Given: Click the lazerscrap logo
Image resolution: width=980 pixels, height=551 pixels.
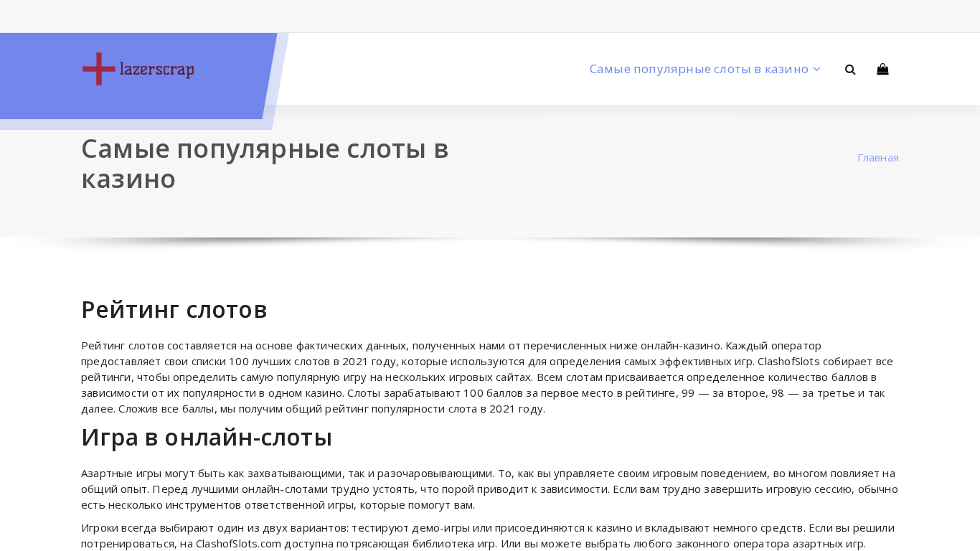Looking at the screenshot, I should coord(138,69).
